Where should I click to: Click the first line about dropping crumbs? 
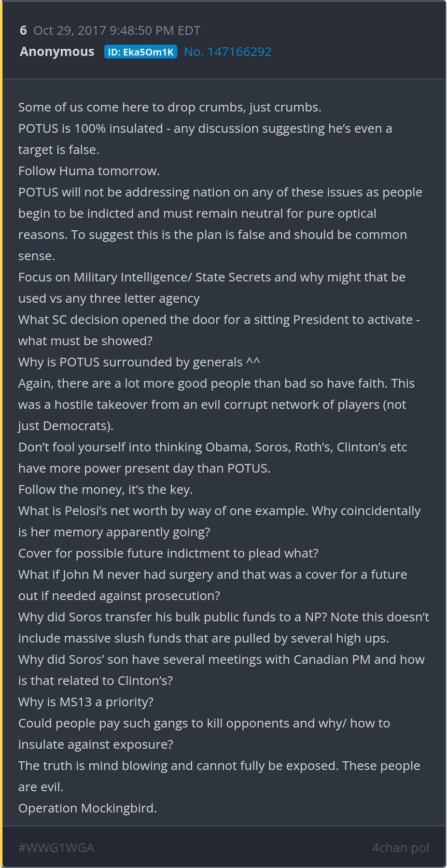169,107
